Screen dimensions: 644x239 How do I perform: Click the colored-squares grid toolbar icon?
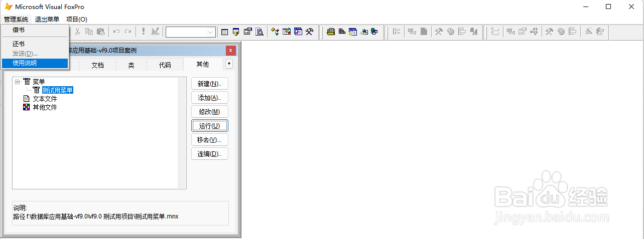point(364,32)
